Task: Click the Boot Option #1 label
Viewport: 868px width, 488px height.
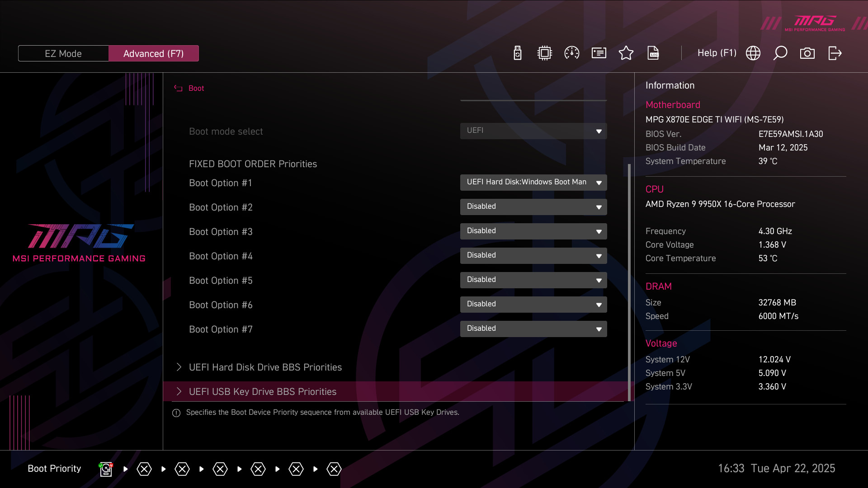Action: 221,183
